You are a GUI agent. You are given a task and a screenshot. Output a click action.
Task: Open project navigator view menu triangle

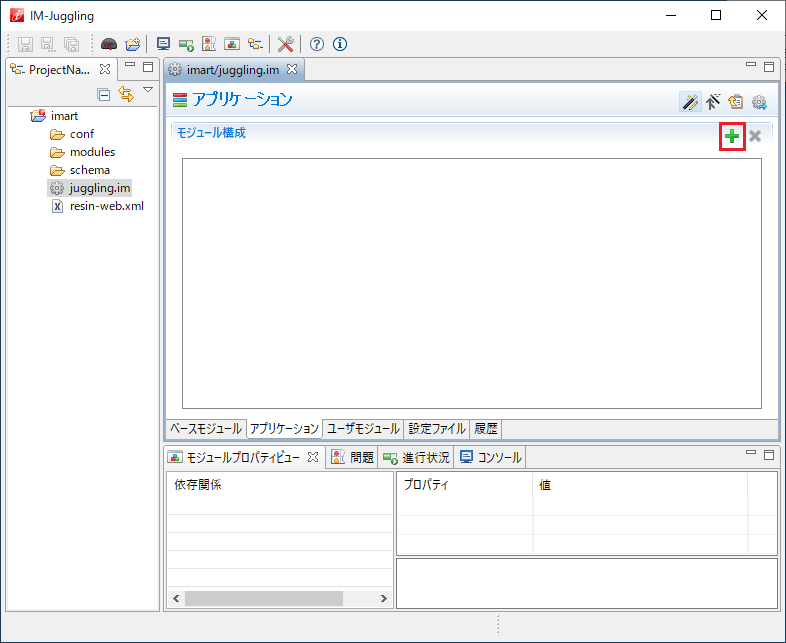(x=148, y=91)
